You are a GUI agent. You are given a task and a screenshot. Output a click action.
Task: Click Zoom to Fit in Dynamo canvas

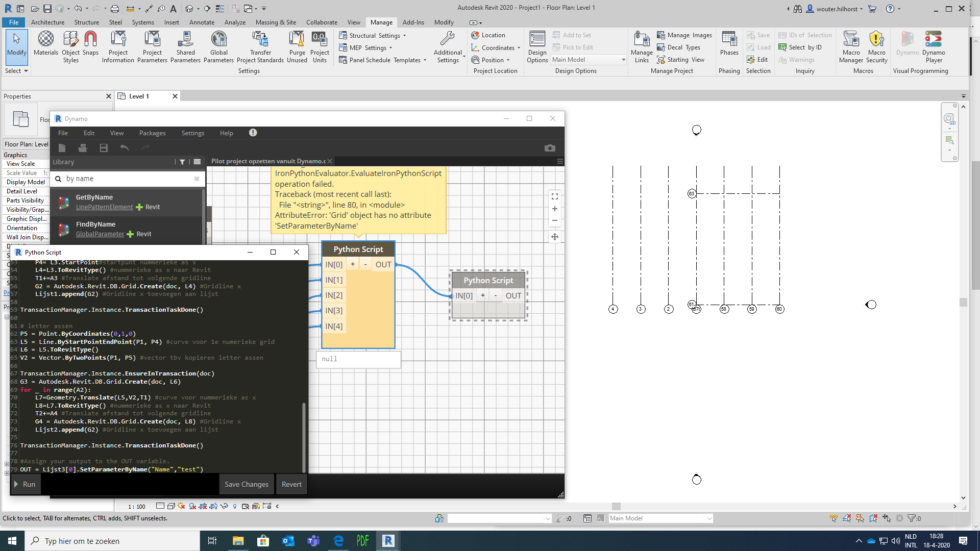pyautogui.click(x=555, y=196)
